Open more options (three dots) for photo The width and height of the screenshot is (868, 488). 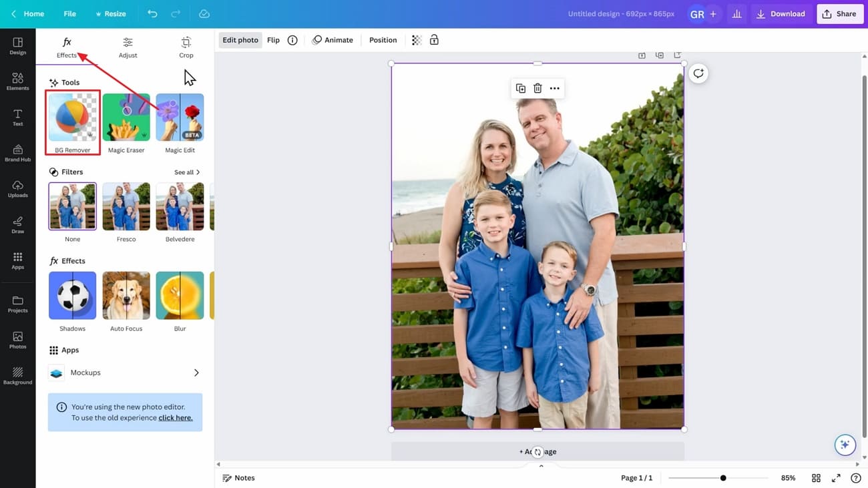pyautogui.click(x=554, y=88)
